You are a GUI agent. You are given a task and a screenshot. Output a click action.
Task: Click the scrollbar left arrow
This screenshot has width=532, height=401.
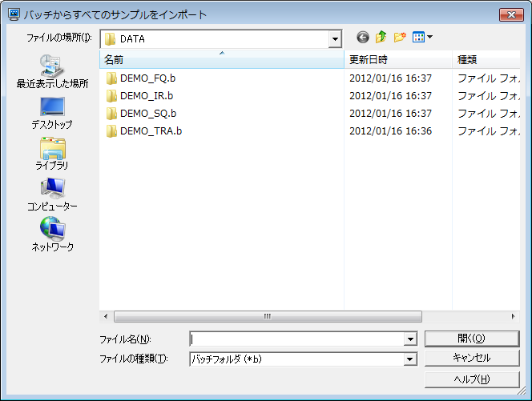pyautogui.click(x=106, y=317)
